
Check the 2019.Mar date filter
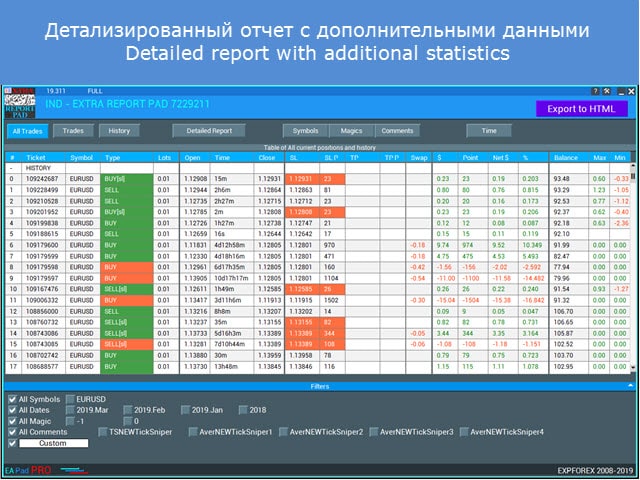pyautogui.click(x=70, y=410)
